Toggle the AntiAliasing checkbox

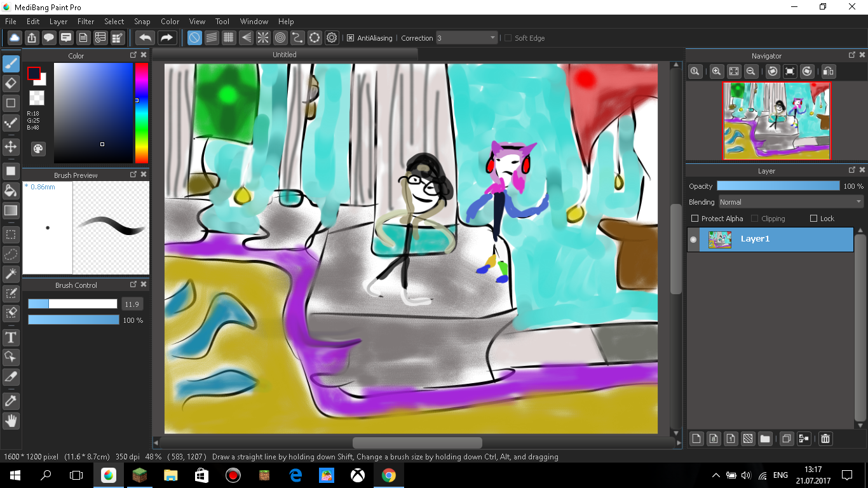click(350, 38)
